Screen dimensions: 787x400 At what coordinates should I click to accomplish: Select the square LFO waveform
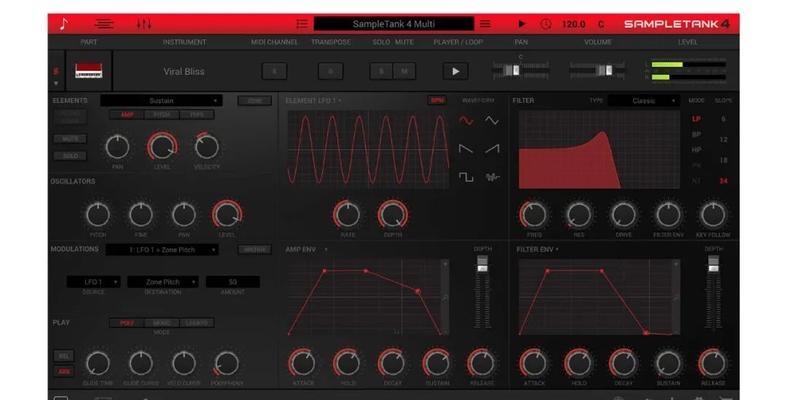(466, 177)
